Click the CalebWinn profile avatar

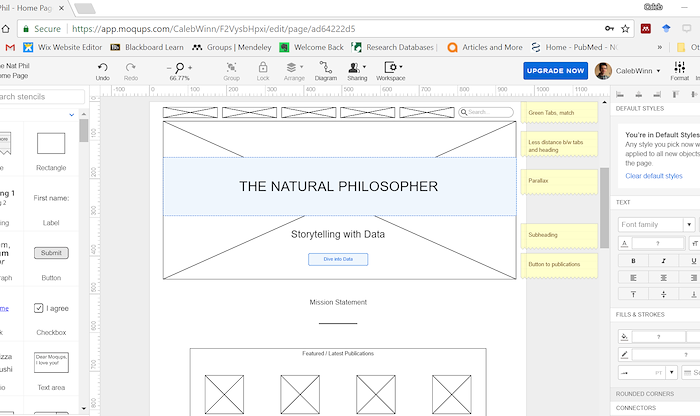[x=603, y=71]
